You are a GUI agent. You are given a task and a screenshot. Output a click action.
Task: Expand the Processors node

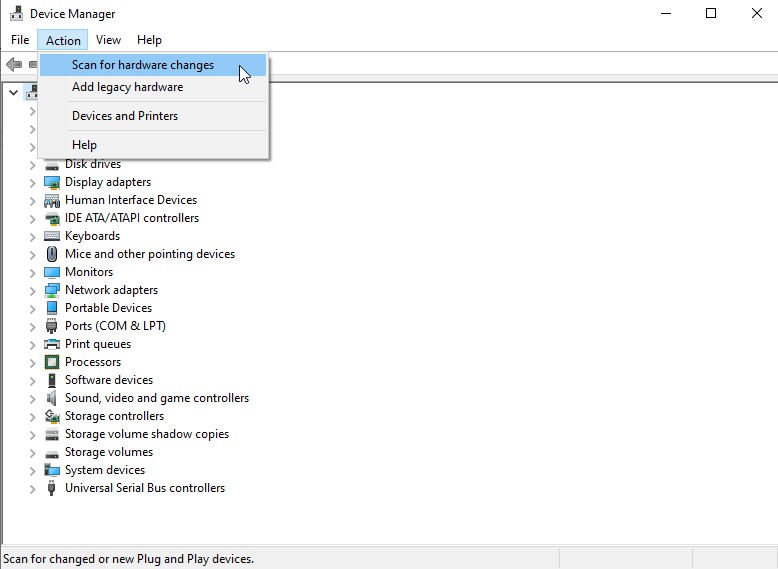32,363
